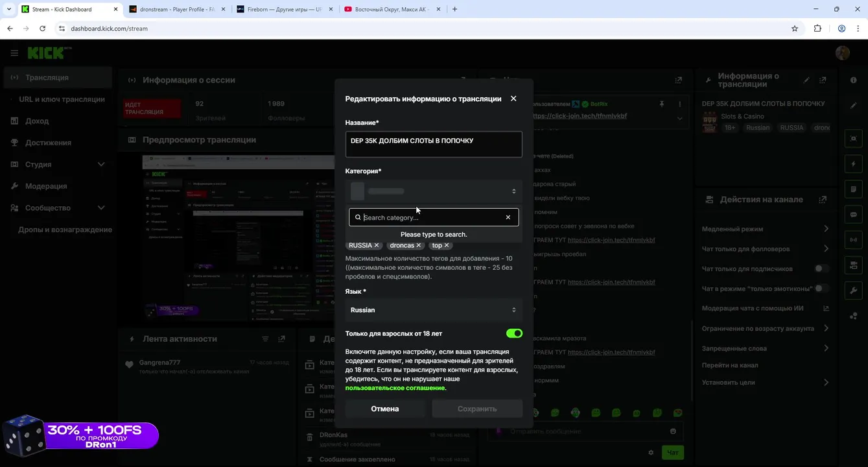Open the user avatar menu

[x=843, y=53]
